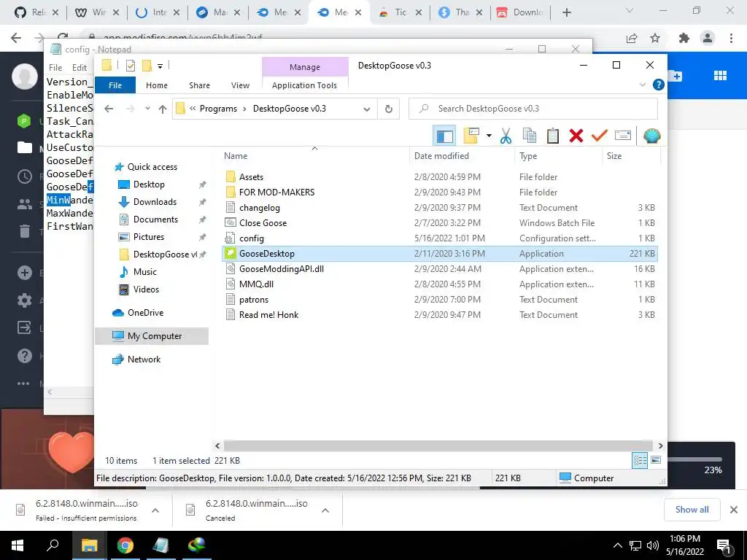
Task: Open Pictures in navigation pane
Action: tap(149, 237)
